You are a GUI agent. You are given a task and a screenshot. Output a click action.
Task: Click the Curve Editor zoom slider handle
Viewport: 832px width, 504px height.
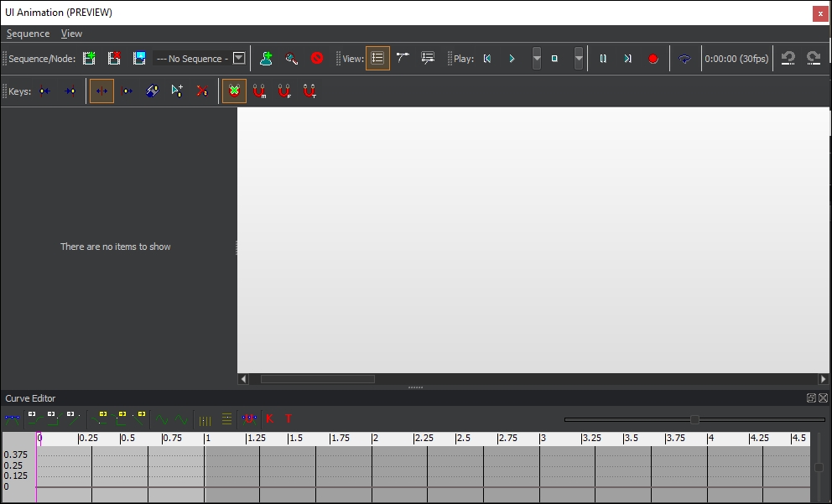point(694,419)
